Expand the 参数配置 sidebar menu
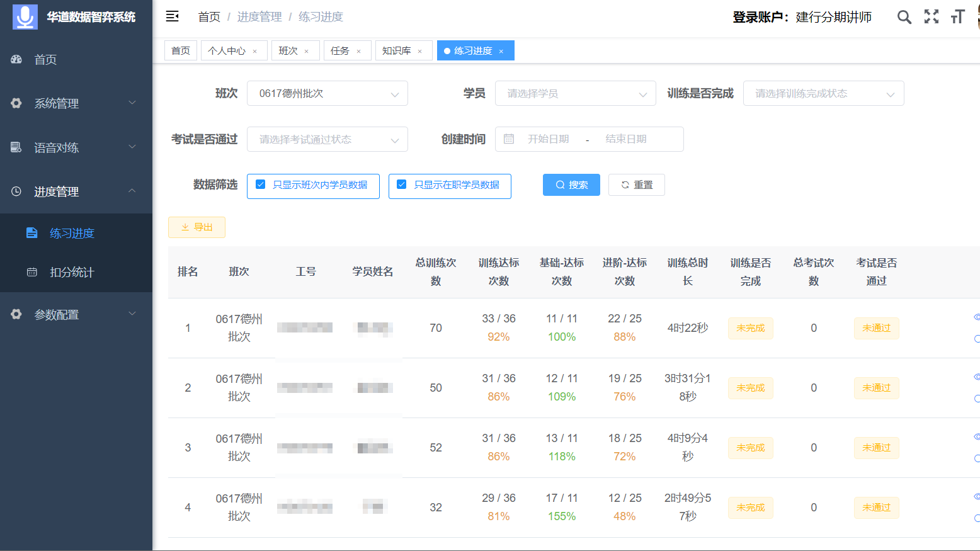The height and width of the screenshot is (551, 980). click(76, 314)
